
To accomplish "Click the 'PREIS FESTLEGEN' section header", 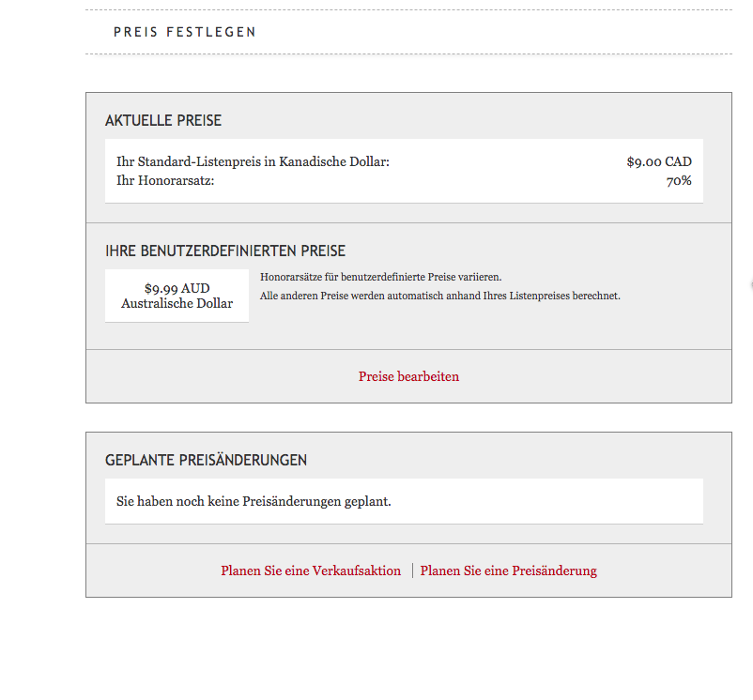I will [x=185, y=32].
